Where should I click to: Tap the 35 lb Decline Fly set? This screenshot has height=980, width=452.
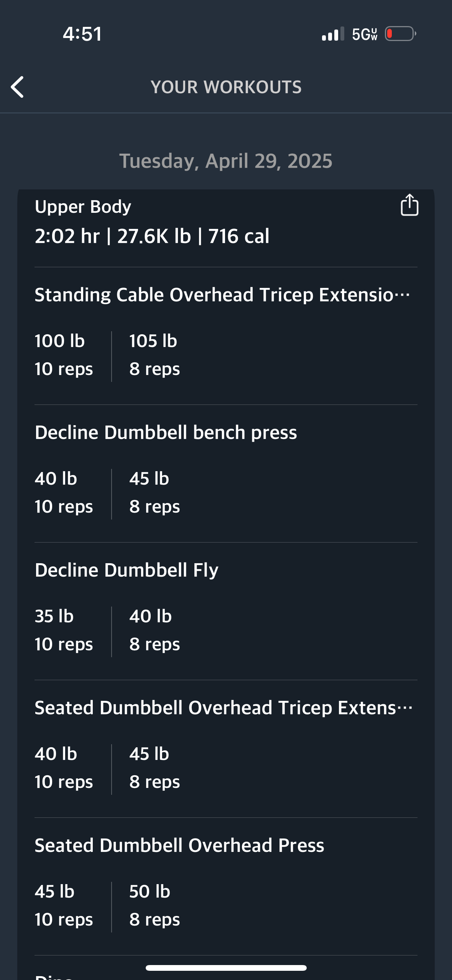pos(64,630)
